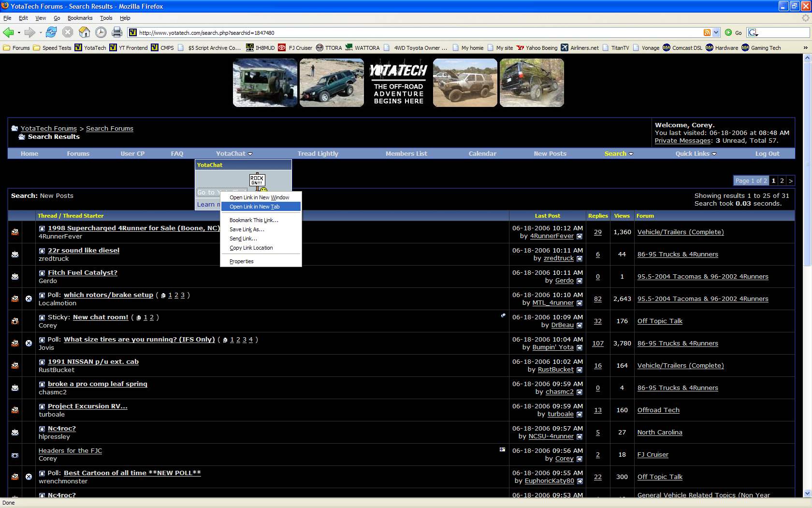The height and width of the screenshot is (508, 812).
Task: Go to last post by DrBeau icon
Action: coord(580,326)
